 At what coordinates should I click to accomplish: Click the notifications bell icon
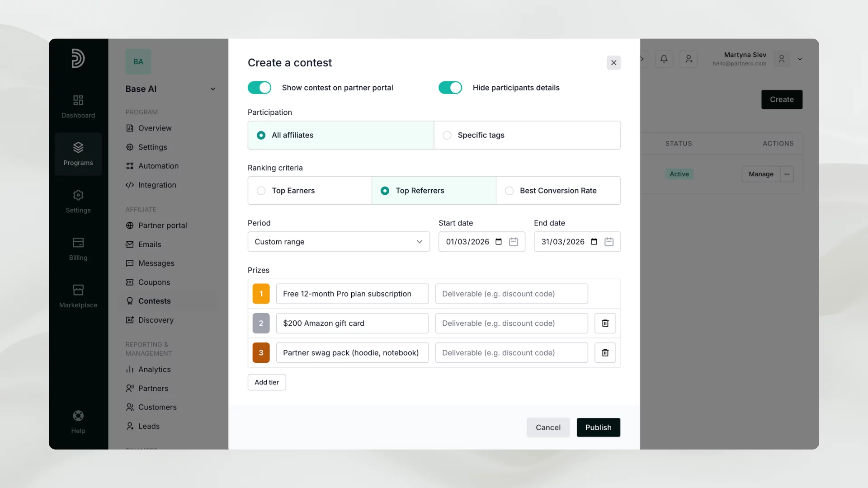(x=664, y=59)
